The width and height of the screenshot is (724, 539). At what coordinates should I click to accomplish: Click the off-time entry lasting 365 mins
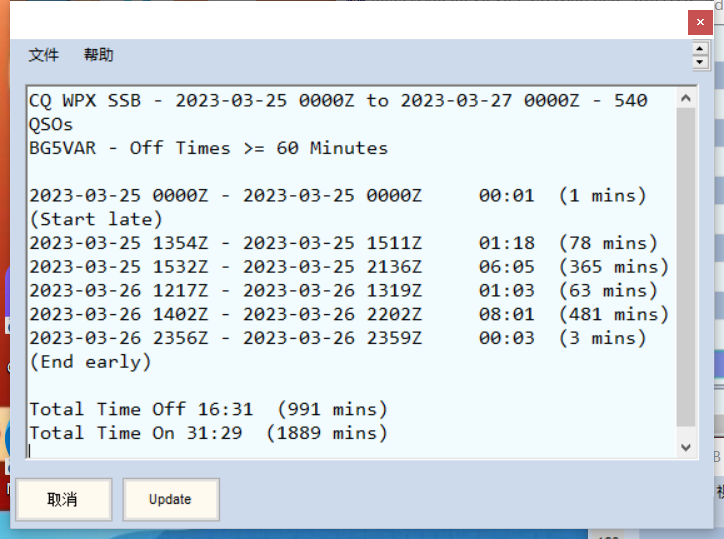[348, 267]
